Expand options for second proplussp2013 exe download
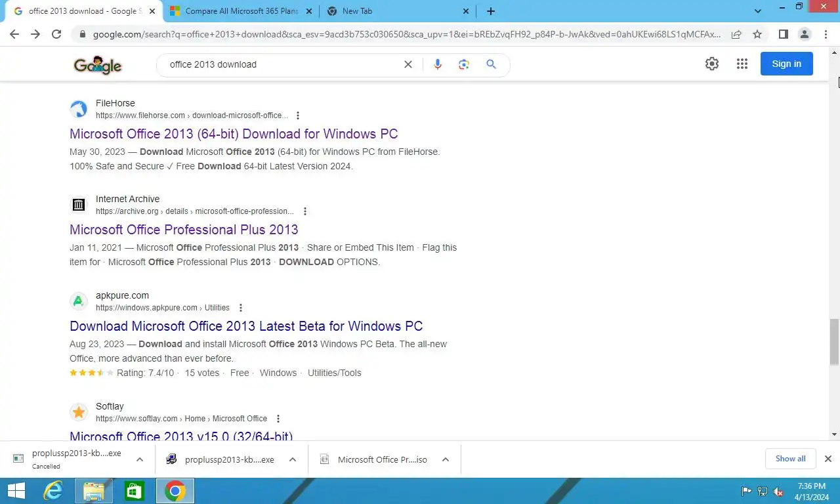This screenshot has height=504, width=840. pos(293,459)
